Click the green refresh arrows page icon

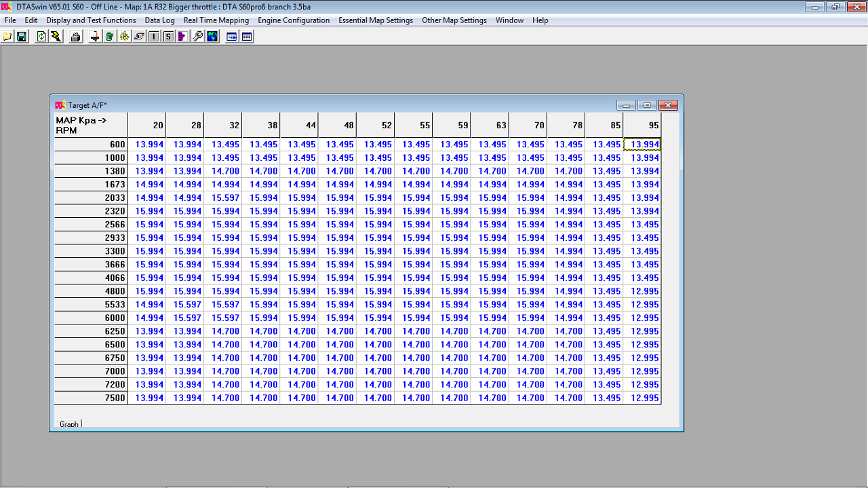(x=41, y=37)
